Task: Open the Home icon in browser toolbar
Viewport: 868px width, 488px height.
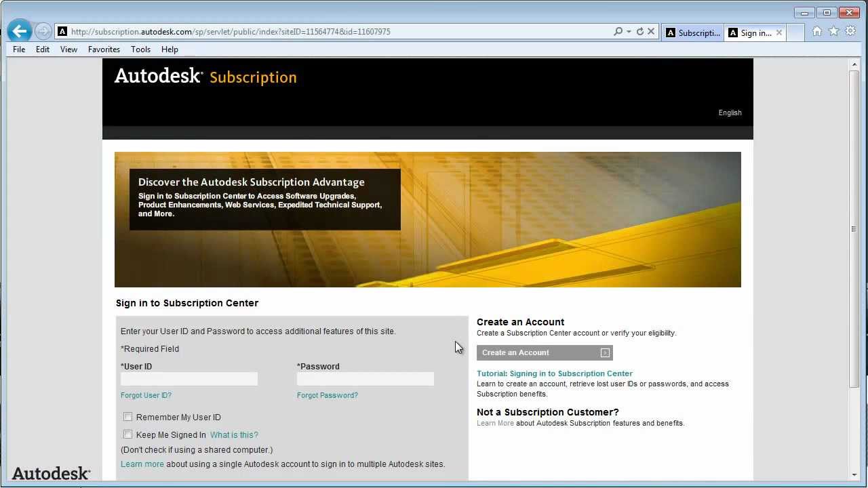Action: point(817,31)
